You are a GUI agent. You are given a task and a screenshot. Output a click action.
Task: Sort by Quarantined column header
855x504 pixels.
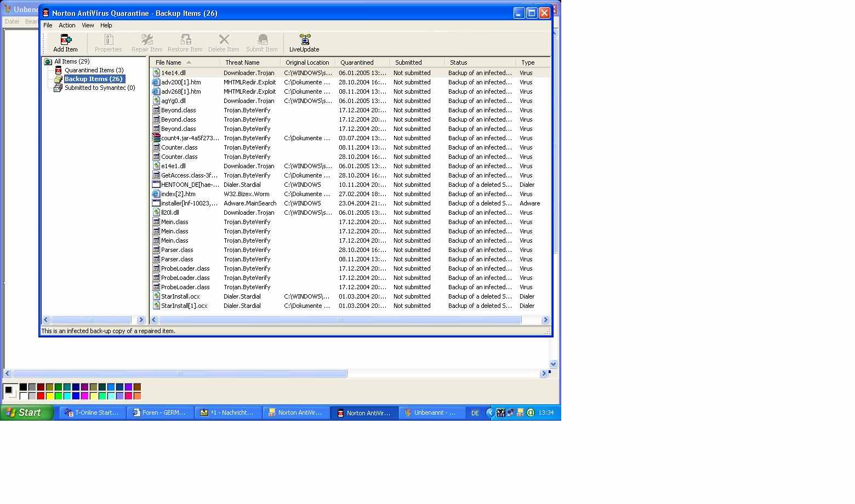coord(362,62)
